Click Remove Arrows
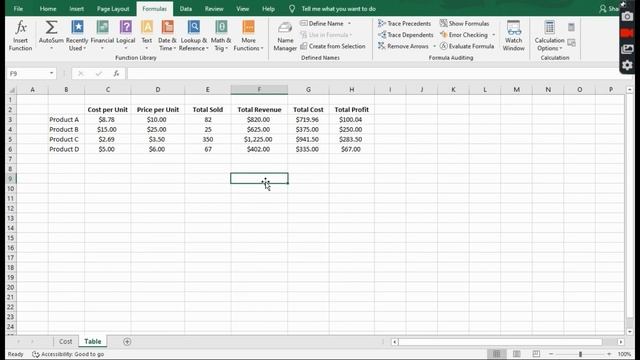Image resolution: width=640 pixels, height=360 pixels. coord(403,46)
